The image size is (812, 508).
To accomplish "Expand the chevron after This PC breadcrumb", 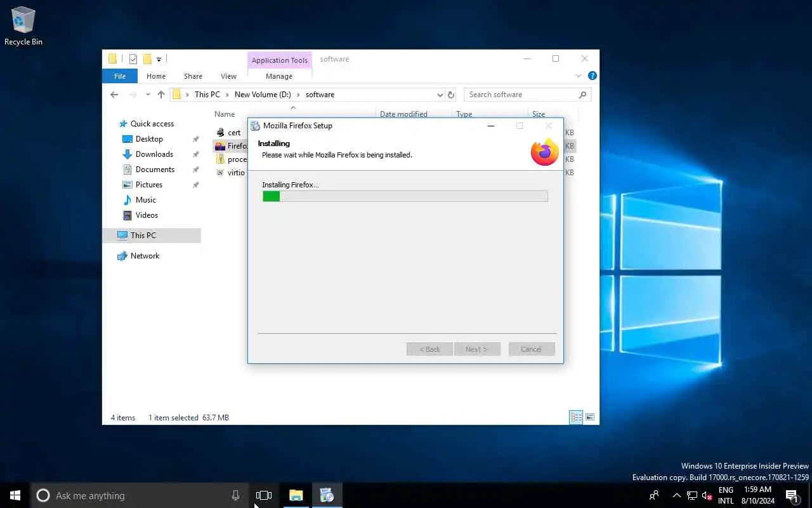I will (227, 95).
